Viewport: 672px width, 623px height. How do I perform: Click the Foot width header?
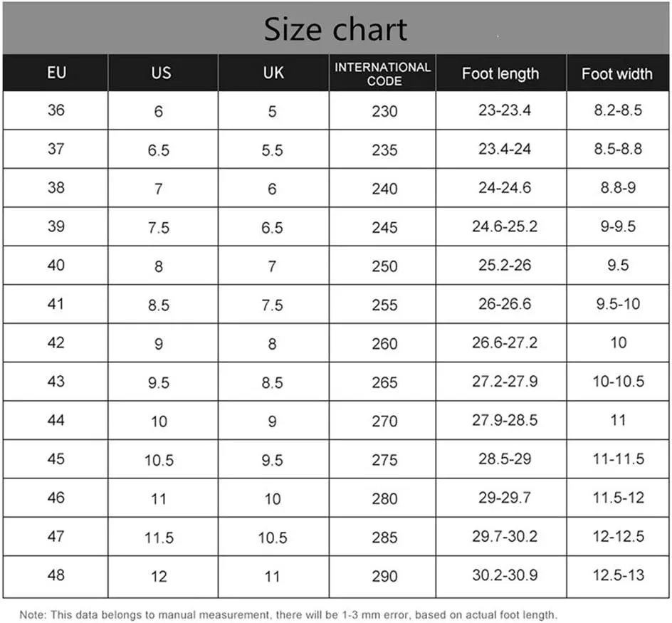point(618,73)
